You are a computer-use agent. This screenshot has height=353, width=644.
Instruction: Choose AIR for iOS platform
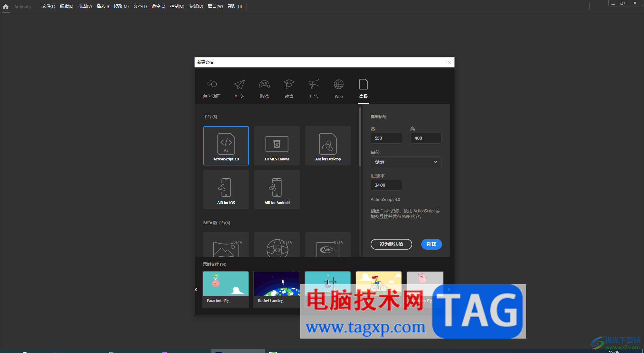pos(226,189)
